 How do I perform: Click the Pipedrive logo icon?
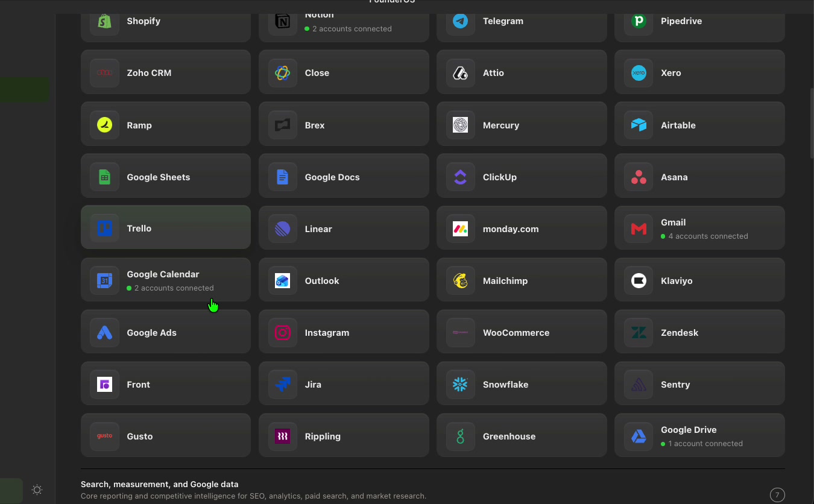point(639,22)
